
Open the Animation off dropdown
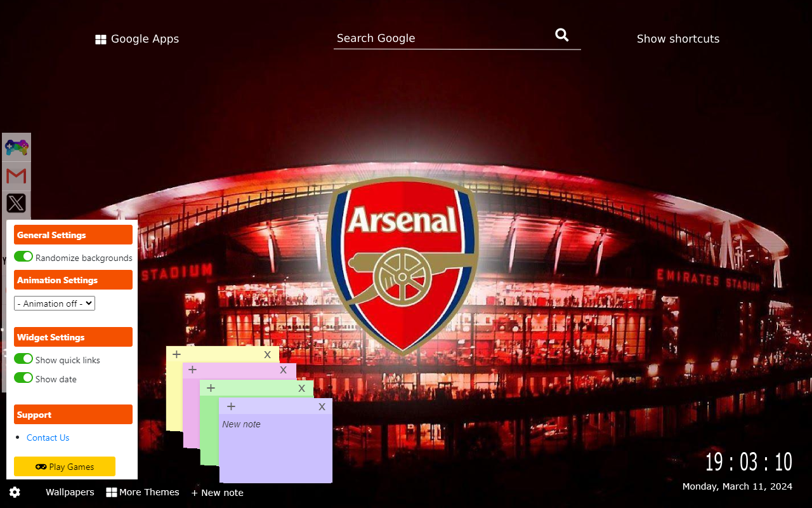coord(55,304)
